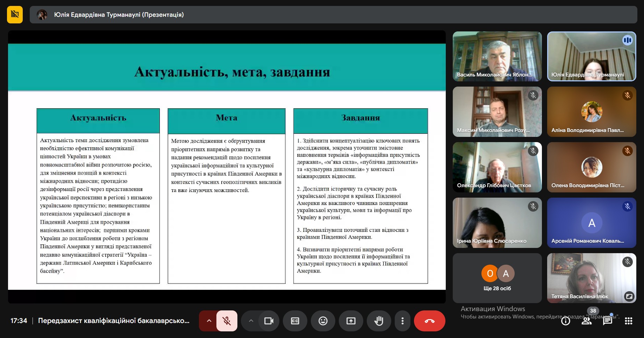Click picture-in-picture icon on Тетяна Василівна's tile

[629, 296]
